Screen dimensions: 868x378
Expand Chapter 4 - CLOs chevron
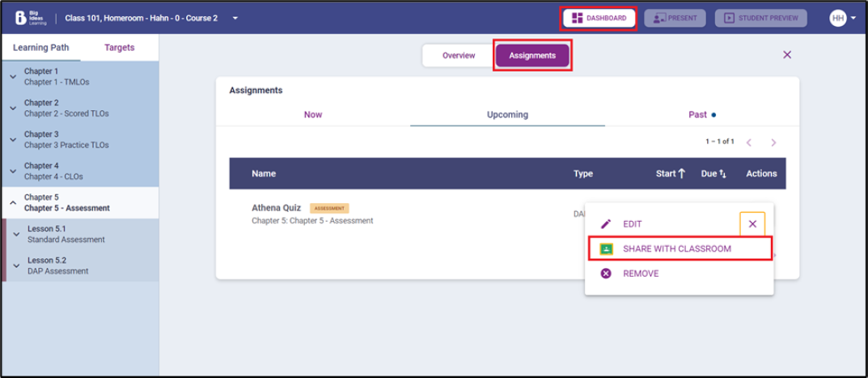coord(13,172)
